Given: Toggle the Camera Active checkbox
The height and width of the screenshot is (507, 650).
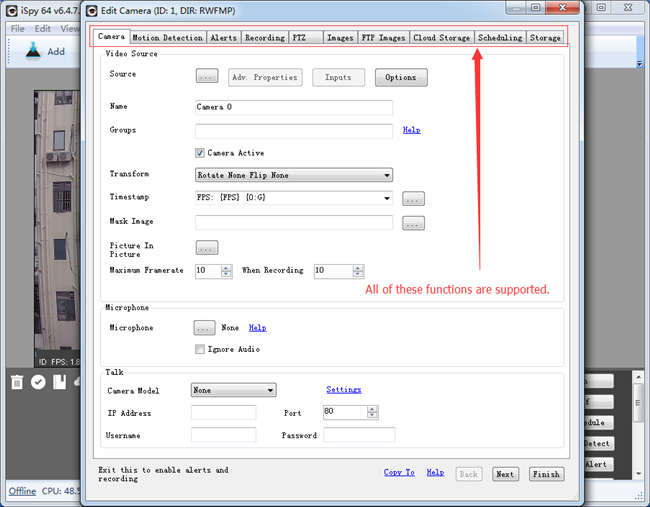Looking at the screenshot, I should tap(201, 153).
